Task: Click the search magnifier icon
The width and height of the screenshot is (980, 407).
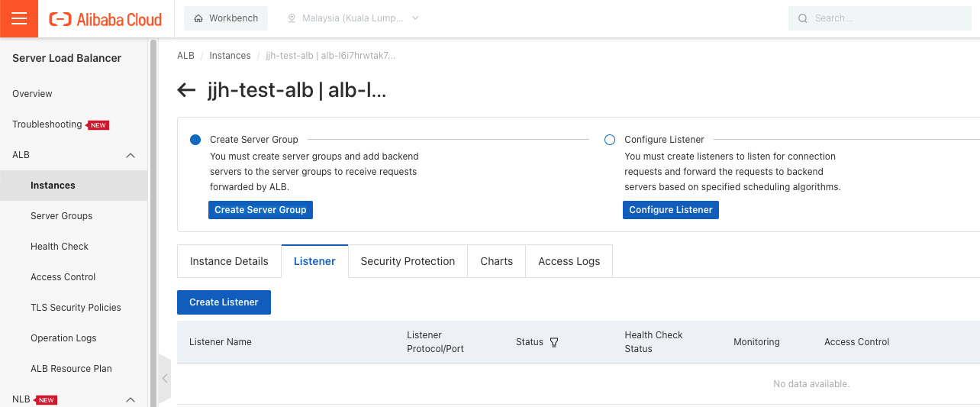Action: click(802, 18)
